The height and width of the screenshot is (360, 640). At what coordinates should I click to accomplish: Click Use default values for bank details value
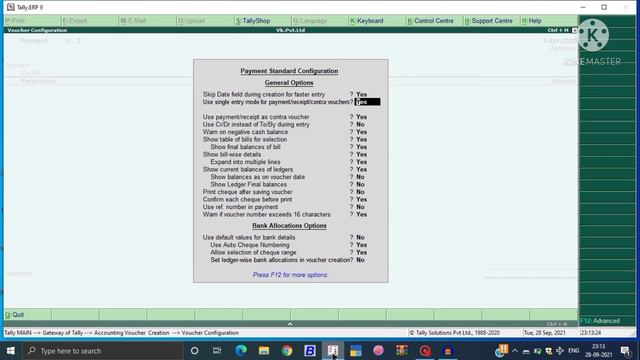pos(360,237)
